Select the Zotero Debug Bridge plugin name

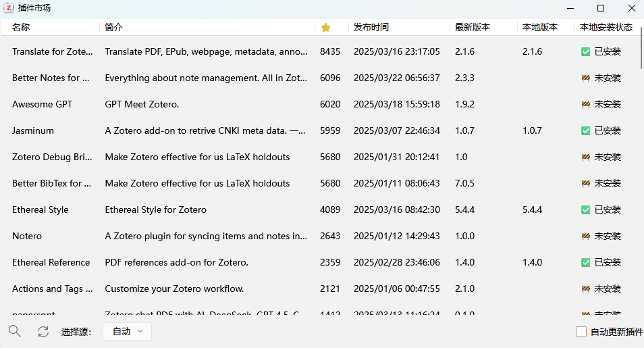click(x=52, y=157)
